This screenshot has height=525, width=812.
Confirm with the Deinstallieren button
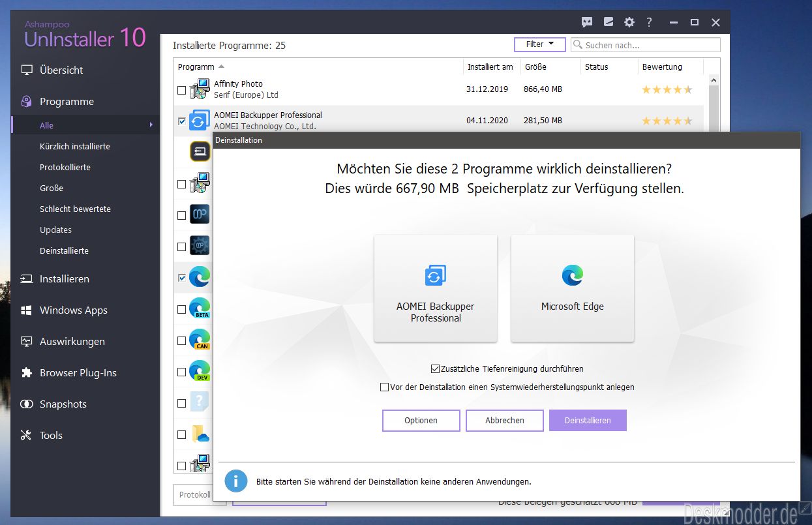point(588,421)
